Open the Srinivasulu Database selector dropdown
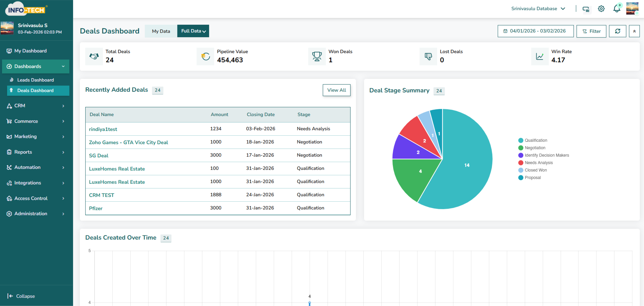 (538, 8)
